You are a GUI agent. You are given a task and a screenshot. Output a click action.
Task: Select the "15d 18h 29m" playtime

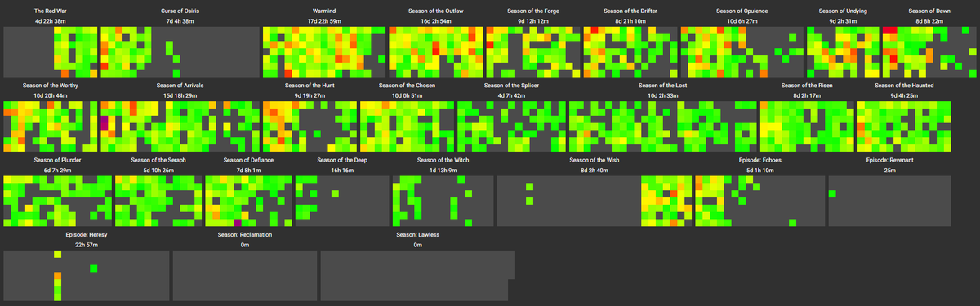(x=179, y=95)
